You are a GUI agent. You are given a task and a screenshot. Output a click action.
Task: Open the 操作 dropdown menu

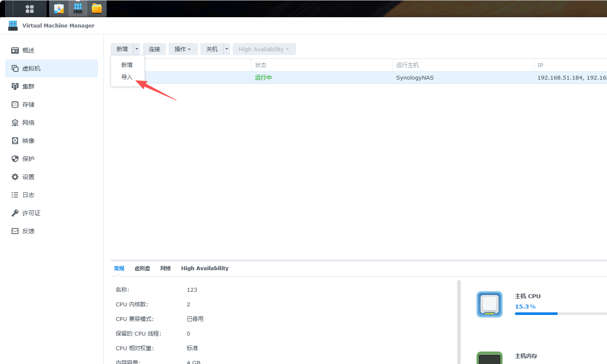coord(183,49)
